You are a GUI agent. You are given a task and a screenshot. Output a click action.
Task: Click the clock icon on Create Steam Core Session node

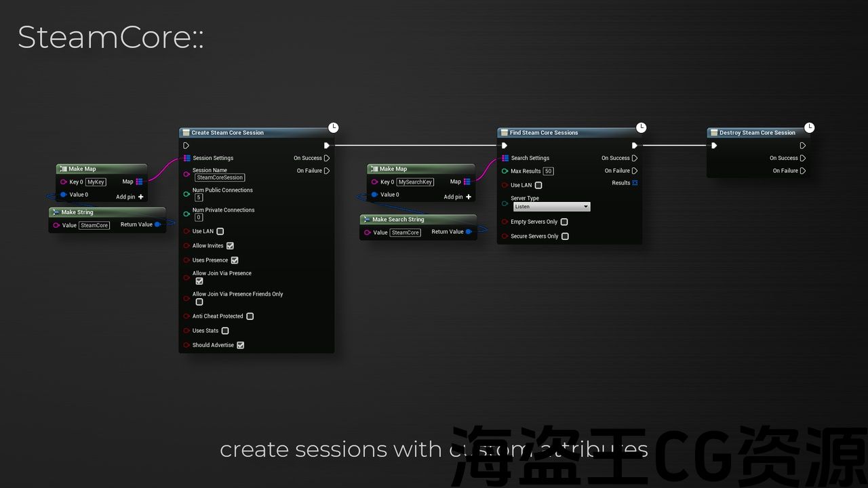click(x=333, y=127)
